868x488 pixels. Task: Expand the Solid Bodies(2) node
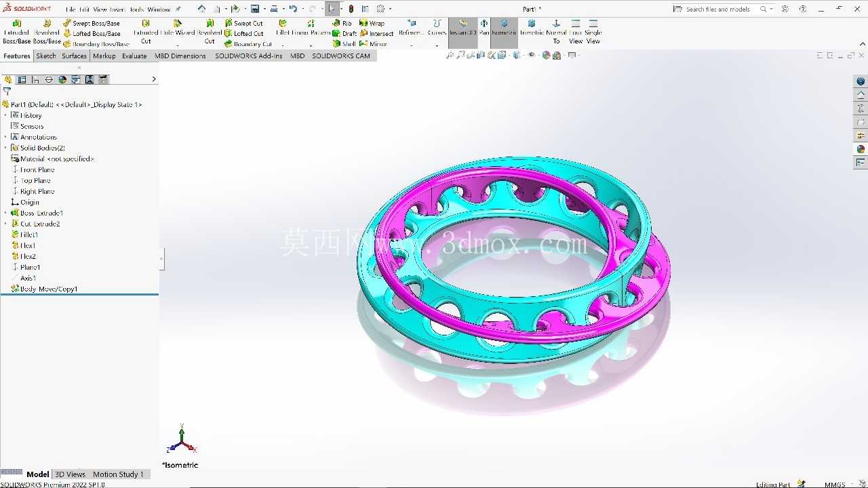coord(5,148)
